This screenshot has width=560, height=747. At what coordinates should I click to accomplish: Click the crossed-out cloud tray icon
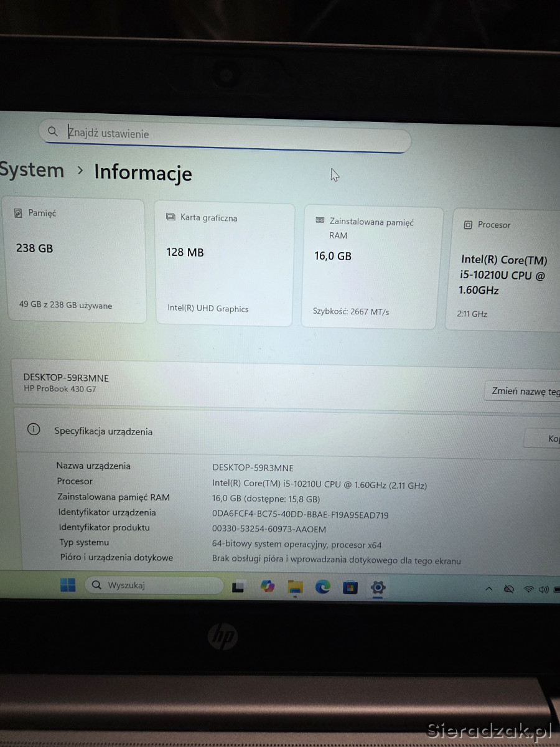coord(508,589)
